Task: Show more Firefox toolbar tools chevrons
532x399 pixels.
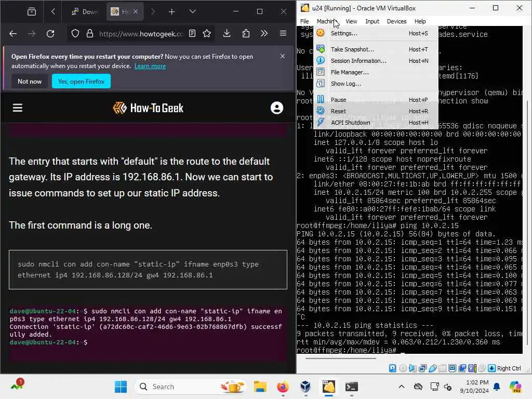Action: (264, 33)
